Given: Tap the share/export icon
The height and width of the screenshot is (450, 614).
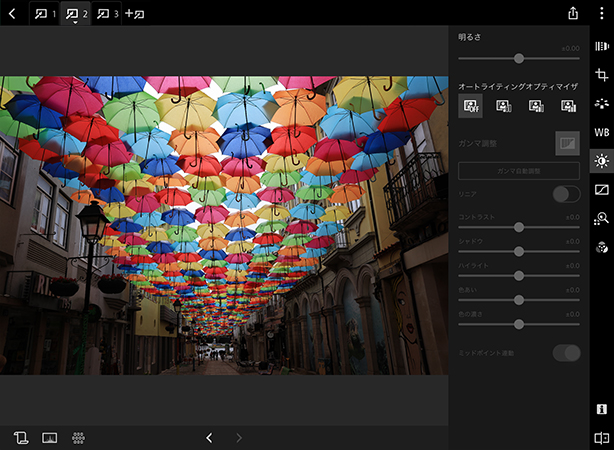Looking at the screenshot, I should coord(573,13).
